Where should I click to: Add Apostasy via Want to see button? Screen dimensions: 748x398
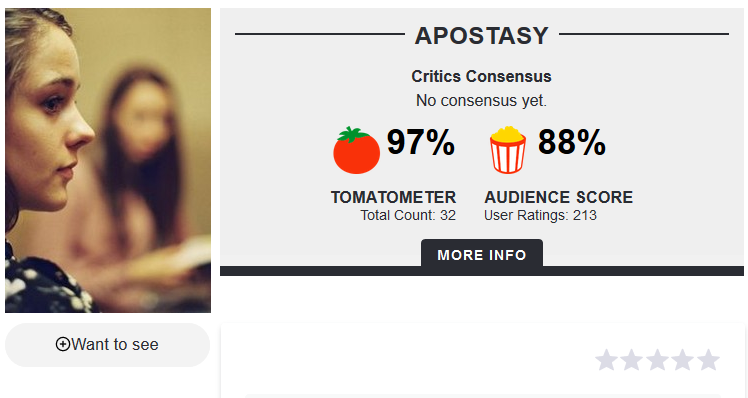[107, 345]
